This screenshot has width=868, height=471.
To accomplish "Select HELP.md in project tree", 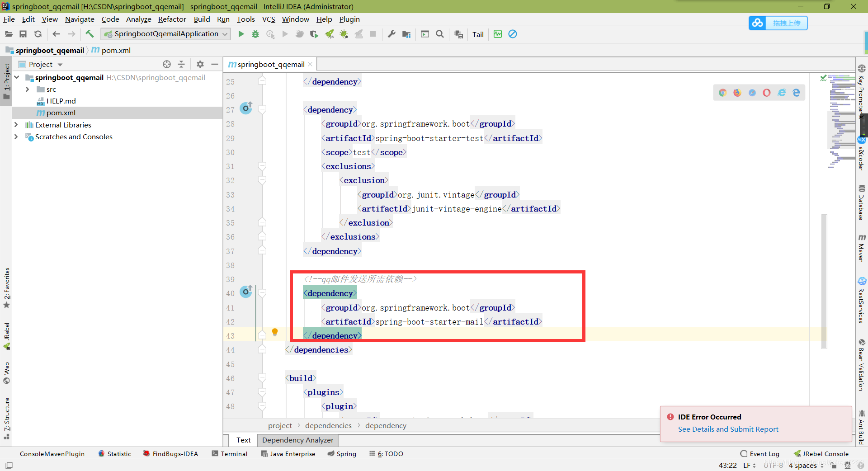I will click(x=61, y=101).
